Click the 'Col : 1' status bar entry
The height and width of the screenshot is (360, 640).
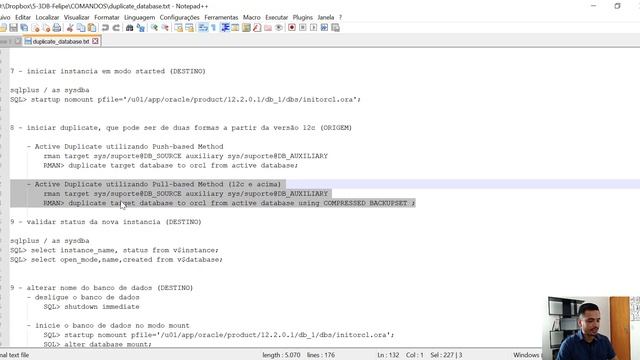[x=415, y=355]
